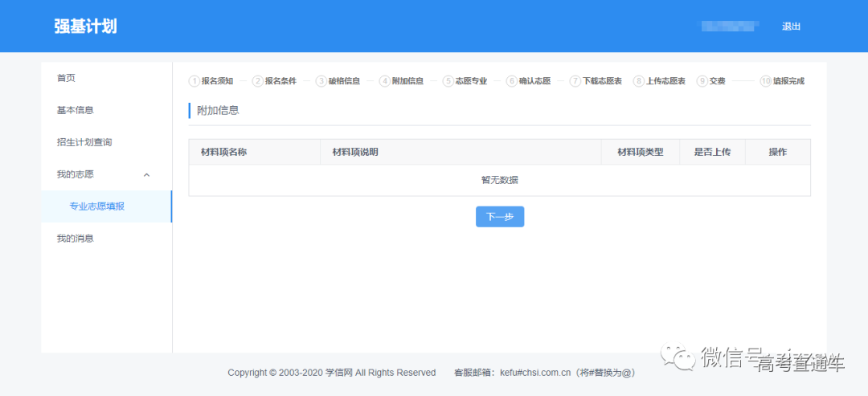Click the 附加信息 section heading
868x396 pixels.
click(x=218, y=110)
